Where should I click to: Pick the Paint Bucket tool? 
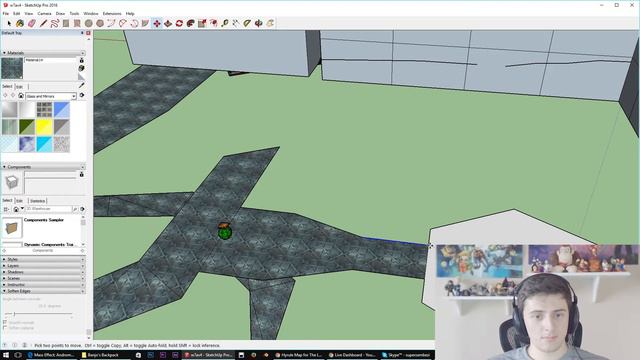(20, 24)
